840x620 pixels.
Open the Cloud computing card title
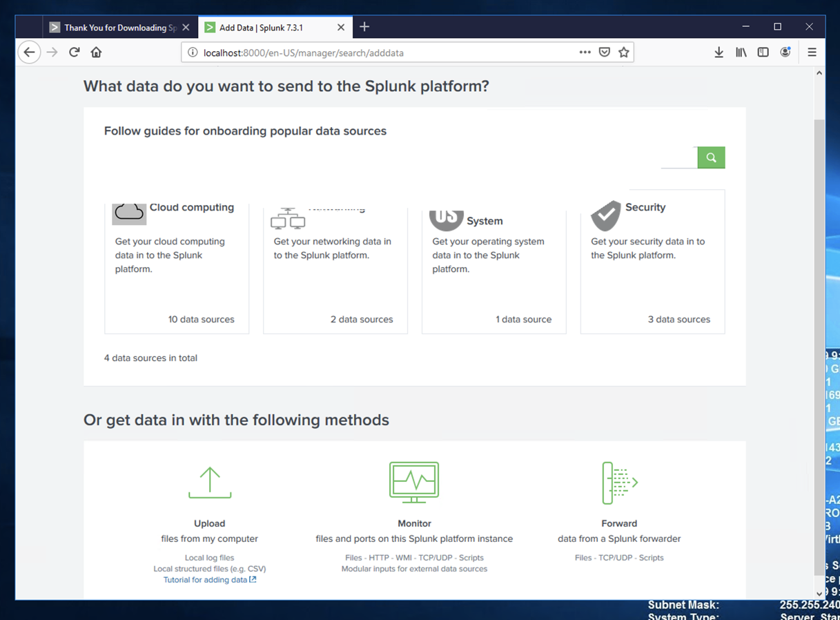click(x=192, y=207)
